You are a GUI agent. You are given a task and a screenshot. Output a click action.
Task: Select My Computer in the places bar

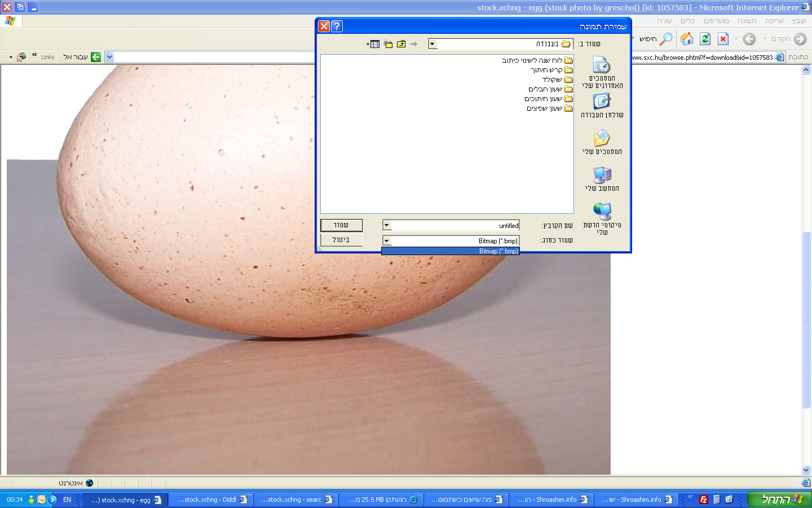[602, 179]
